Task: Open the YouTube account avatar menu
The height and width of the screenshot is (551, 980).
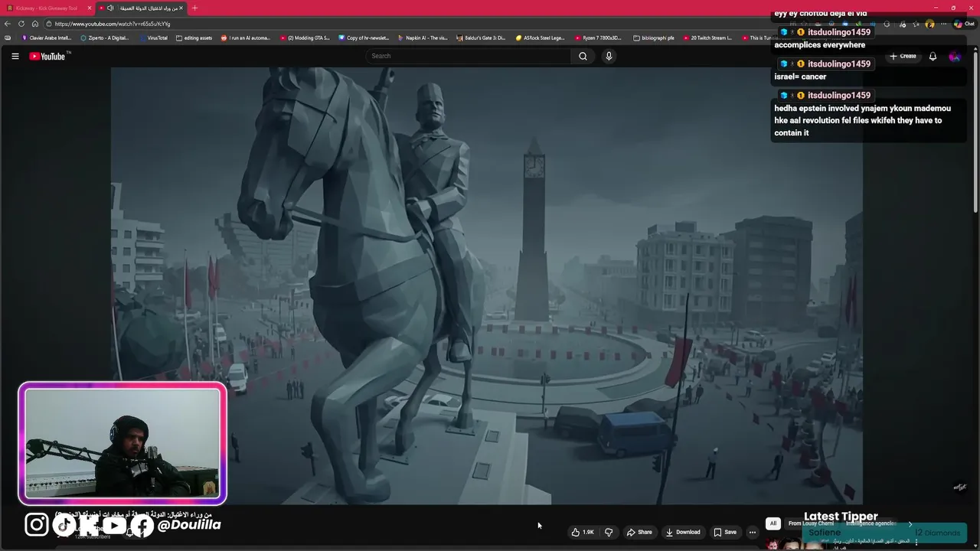Action: pyautogui.click(x=954, y=56)
